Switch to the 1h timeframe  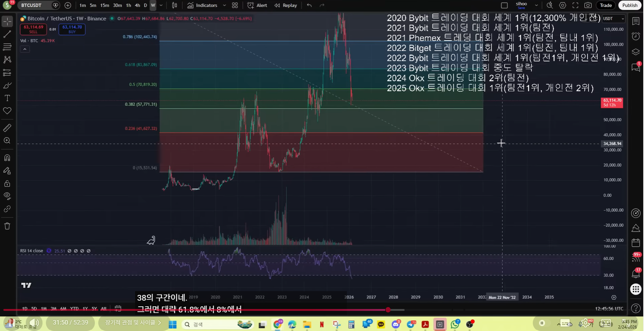click(128, 5)
